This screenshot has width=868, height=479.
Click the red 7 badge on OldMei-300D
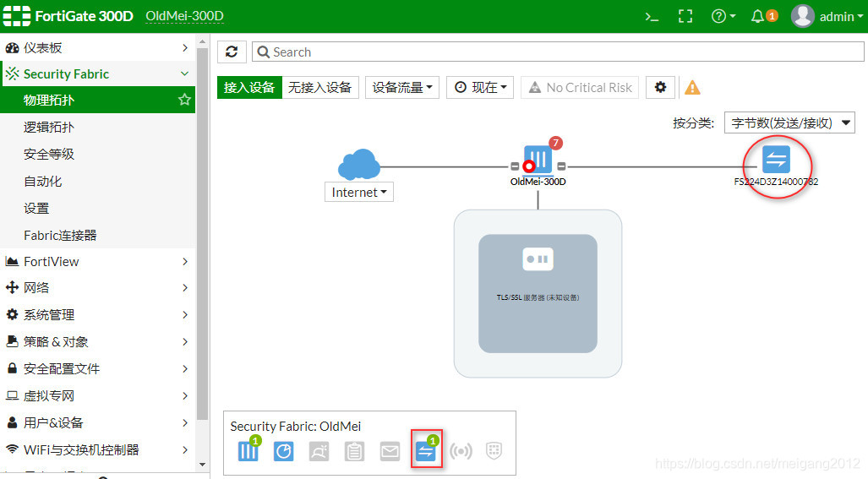555,144
